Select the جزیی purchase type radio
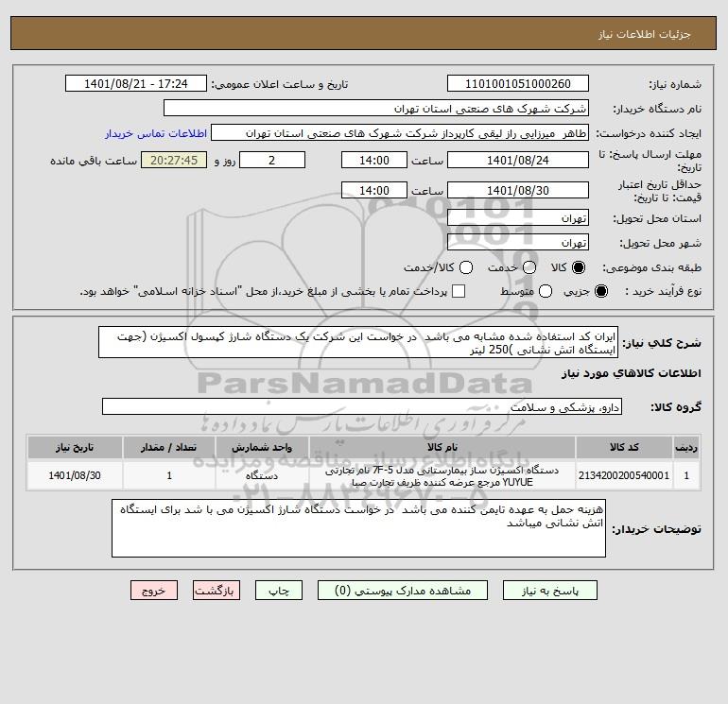728x704 pixels. 600,291
